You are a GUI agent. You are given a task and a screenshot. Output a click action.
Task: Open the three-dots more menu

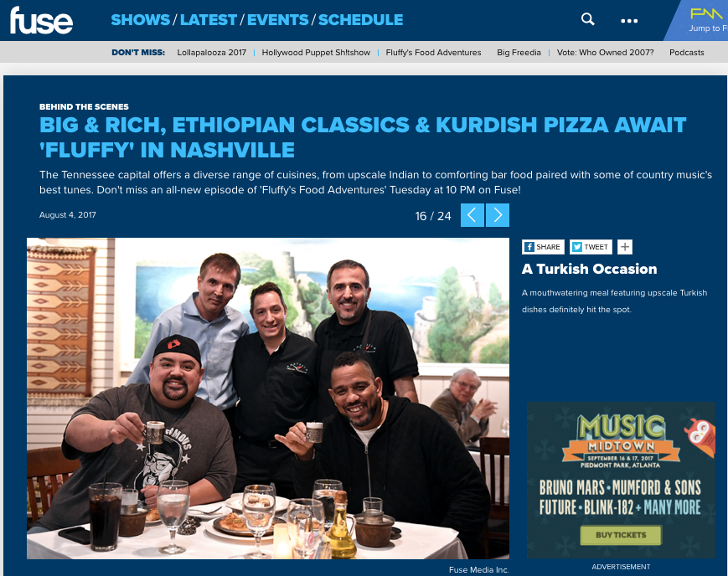pyautogui.click(x=629, y=21)
